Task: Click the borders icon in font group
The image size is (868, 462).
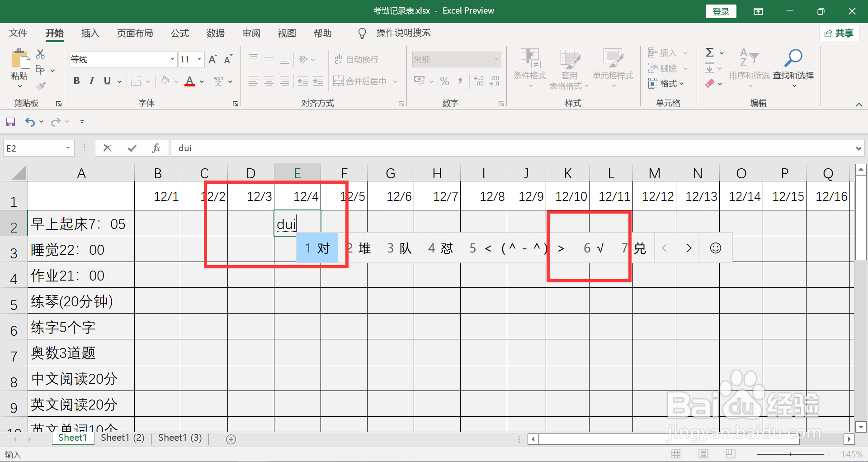Action: 136,81
